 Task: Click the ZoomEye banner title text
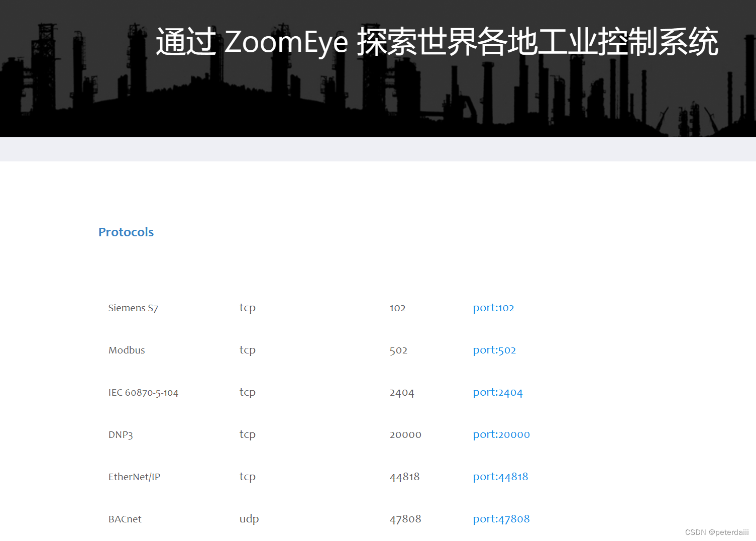point(437,42)
